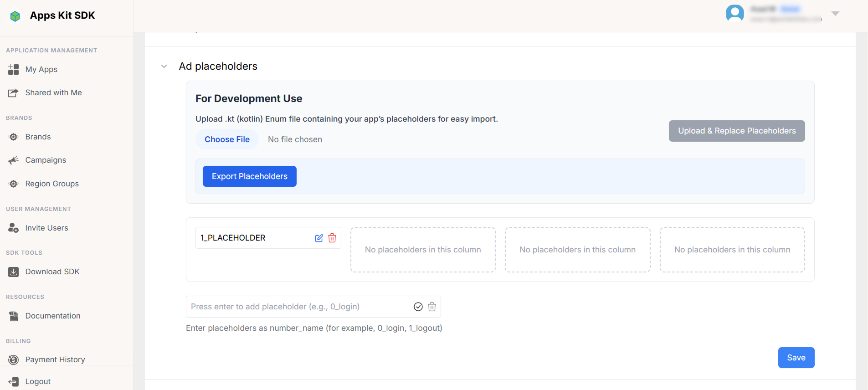Click the Invite Users person icon
Image resolution: width=868 pixels, height=390 pixels.
pos(14,228)
